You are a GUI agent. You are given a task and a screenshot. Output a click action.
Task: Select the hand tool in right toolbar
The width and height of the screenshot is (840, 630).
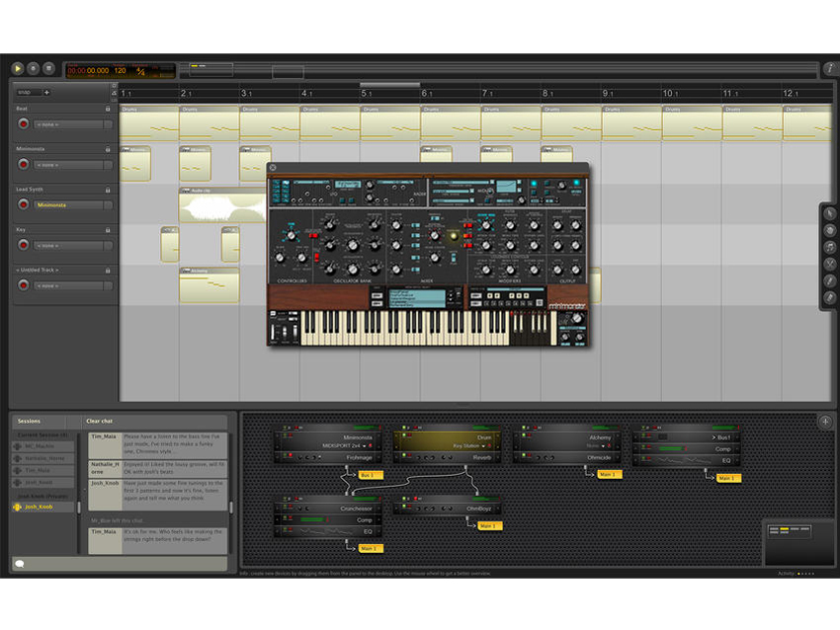tap(830, 230)
